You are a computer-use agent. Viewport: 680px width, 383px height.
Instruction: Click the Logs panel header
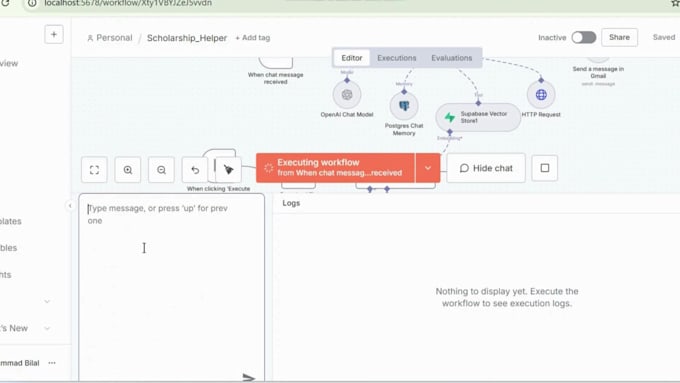click(x=291, y=203)
